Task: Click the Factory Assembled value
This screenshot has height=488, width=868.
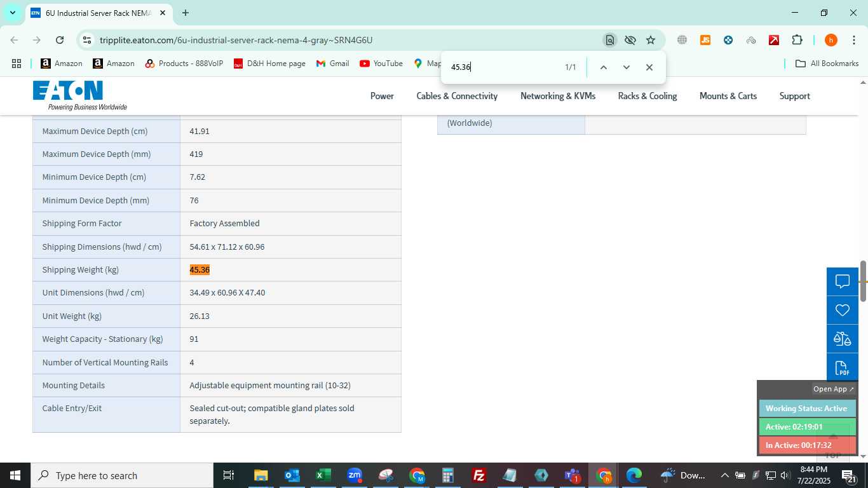Action: [x=224, y=224]
